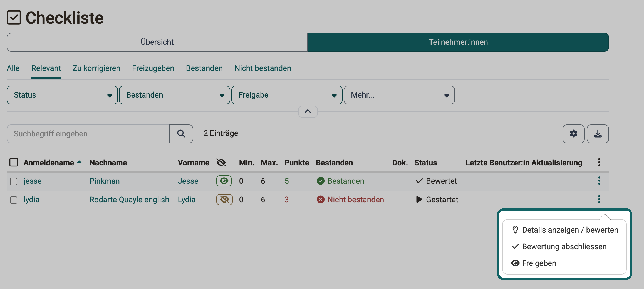This screenshot has height=289, width=644.
Task: Switch to the Teilnehmer:innen tab
Action: coord(458,42)
